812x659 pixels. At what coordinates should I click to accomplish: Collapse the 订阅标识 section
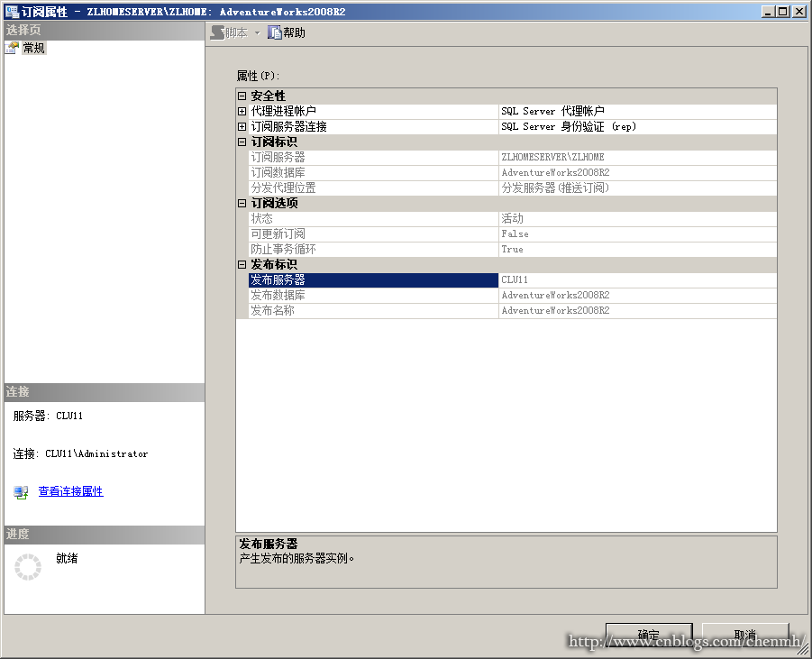click(x=242, y=142)
